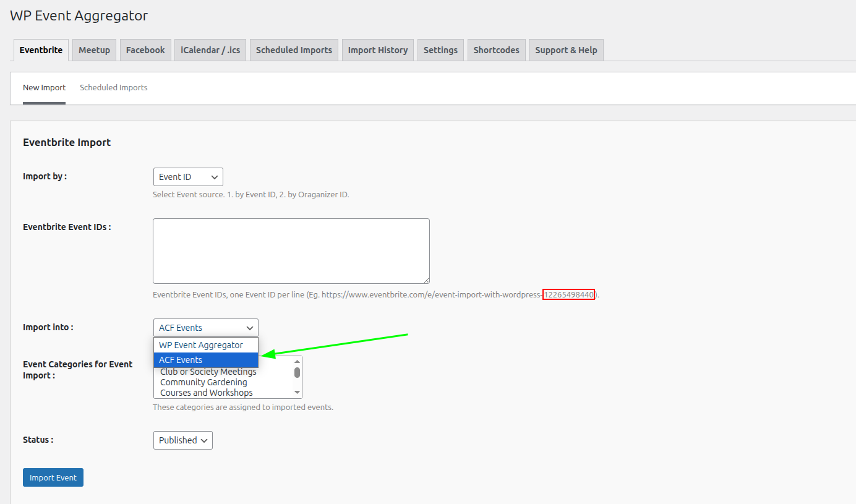View the Import History tab

tap(377, 50)
